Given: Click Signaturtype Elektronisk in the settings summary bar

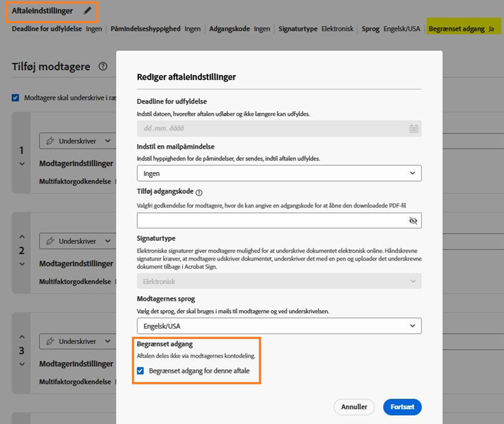Looking at the screenshot, I should [x=316, y=29].
